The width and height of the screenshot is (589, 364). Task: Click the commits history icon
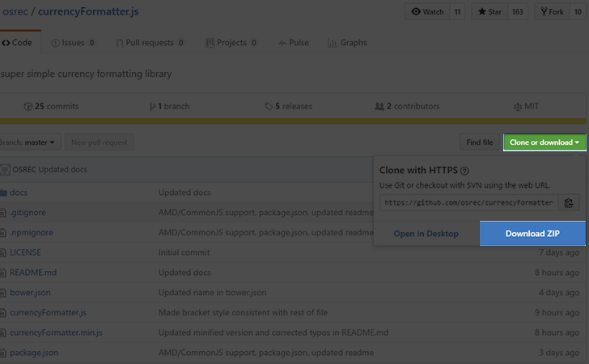point(29,106)
